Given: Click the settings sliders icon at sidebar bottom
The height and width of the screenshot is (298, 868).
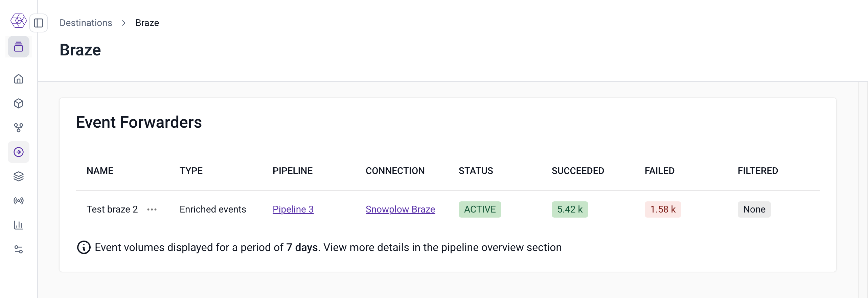Looking at the screenshot, I should point(18,250).
